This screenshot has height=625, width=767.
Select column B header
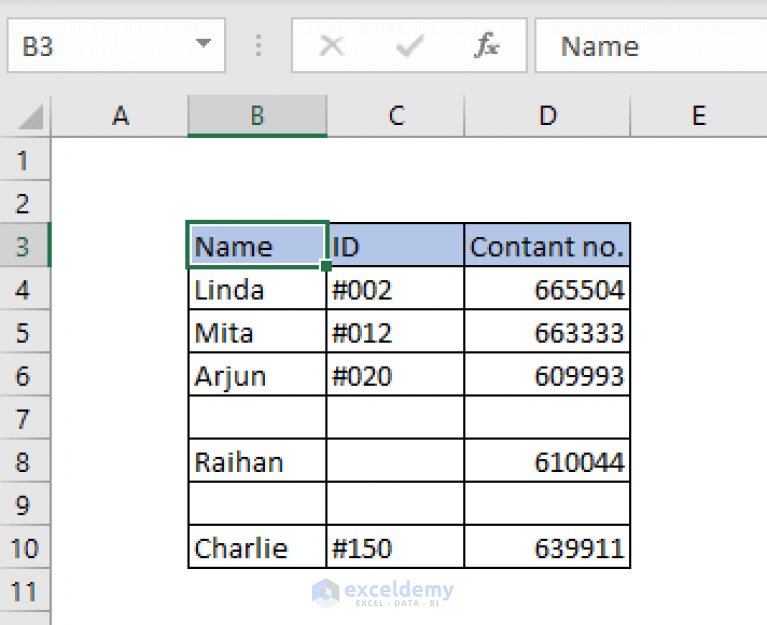pyautogui.click(x=257, y=116)
